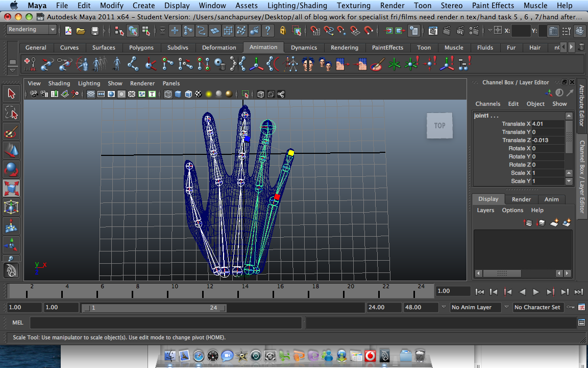Click the Open Scene folder icon
Screen dimensions: 588x368
click(81, 31)
